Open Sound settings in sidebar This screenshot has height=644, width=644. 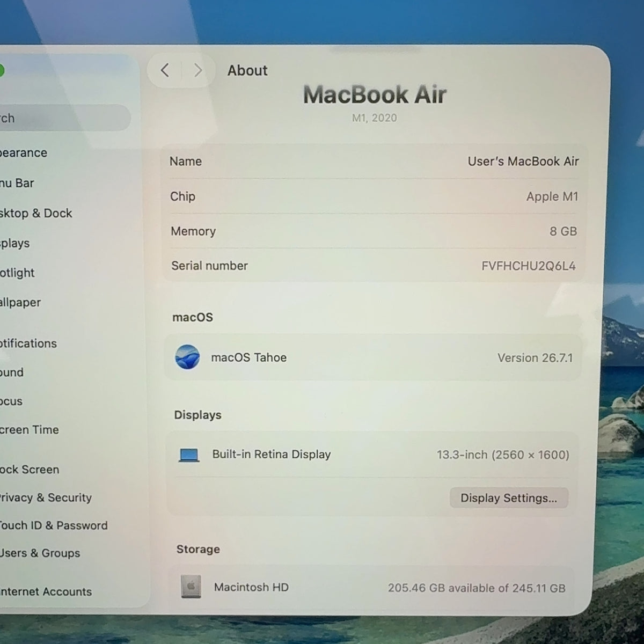point(12,372)
